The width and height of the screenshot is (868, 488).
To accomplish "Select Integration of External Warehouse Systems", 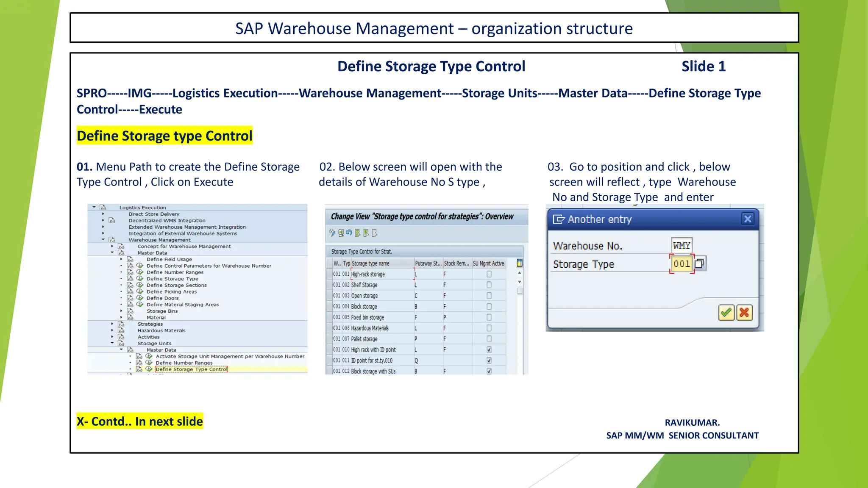I will [x=183, y=233].
